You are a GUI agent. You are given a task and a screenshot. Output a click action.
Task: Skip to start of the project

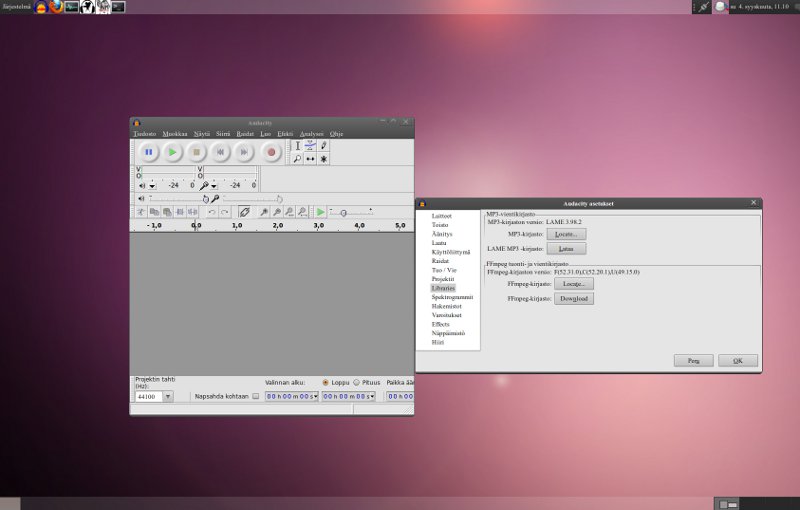click(x=220, y=152)
